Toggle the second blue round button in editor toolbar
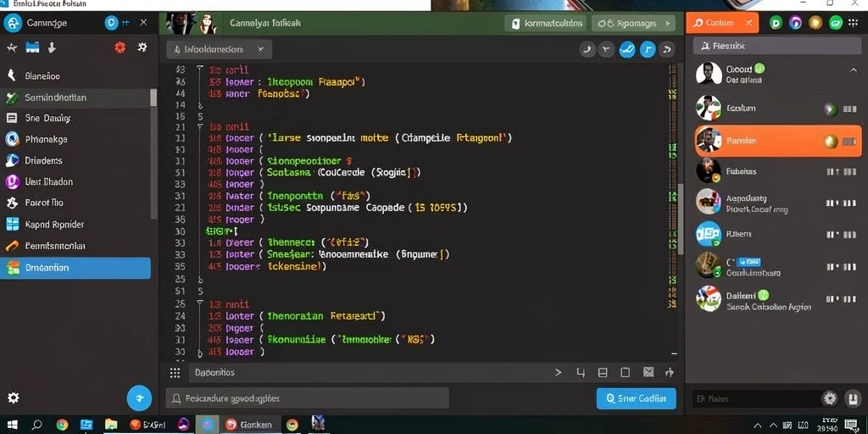 coord(648,49)
